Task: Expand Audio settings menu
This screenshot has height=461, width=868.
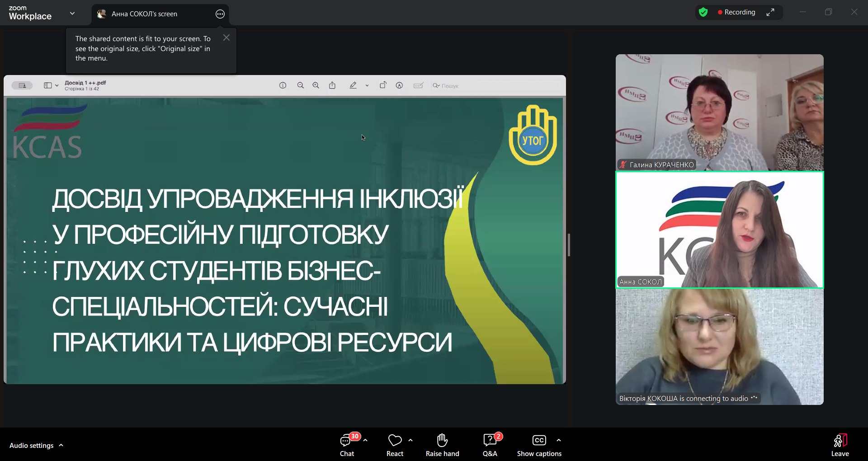Action: (x=61, y=445)
